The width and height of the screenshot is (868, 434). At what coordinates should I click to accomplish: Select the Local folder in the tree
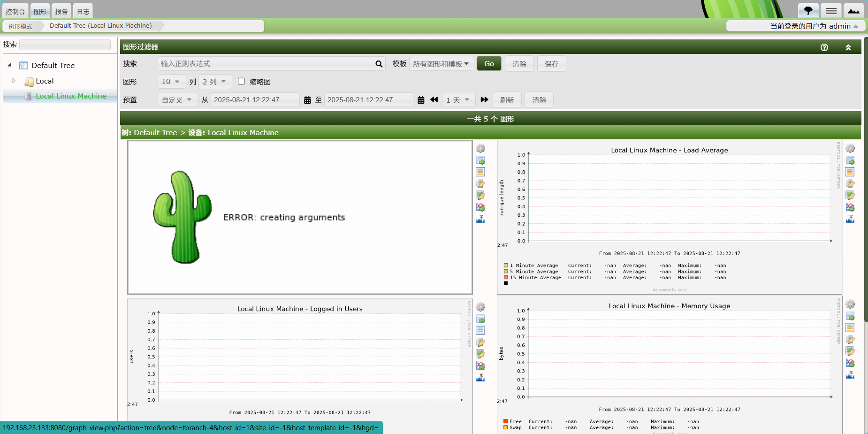[x=45, y=81]
